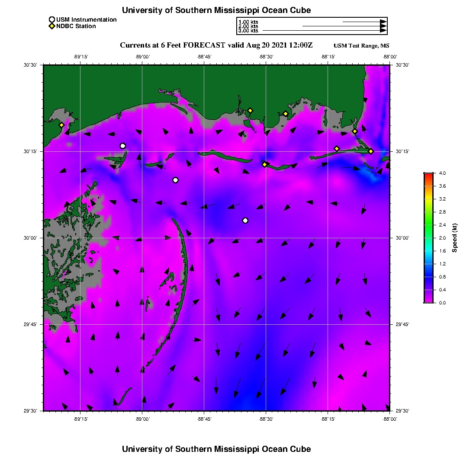Click the USM Test Range, MS label
The width and height of the screenshot is (476, 454).
361,46
